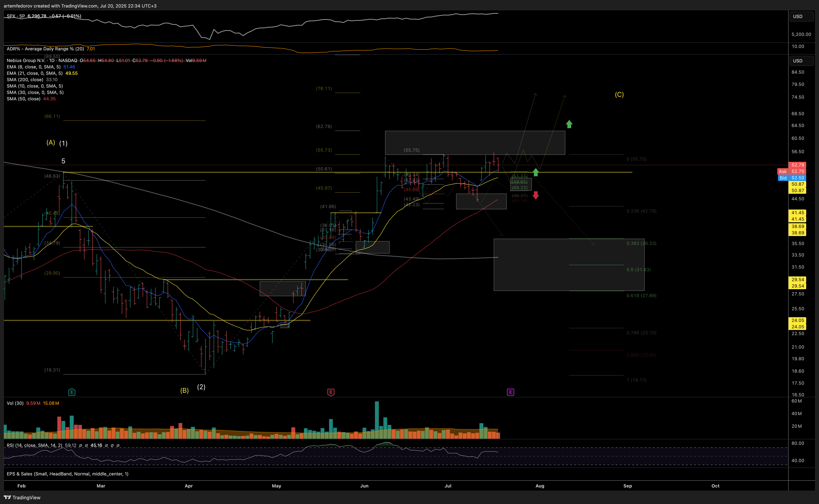Select the SPX · SP legend title
This screenshot has height=504, width=819.
coord(16,16)
